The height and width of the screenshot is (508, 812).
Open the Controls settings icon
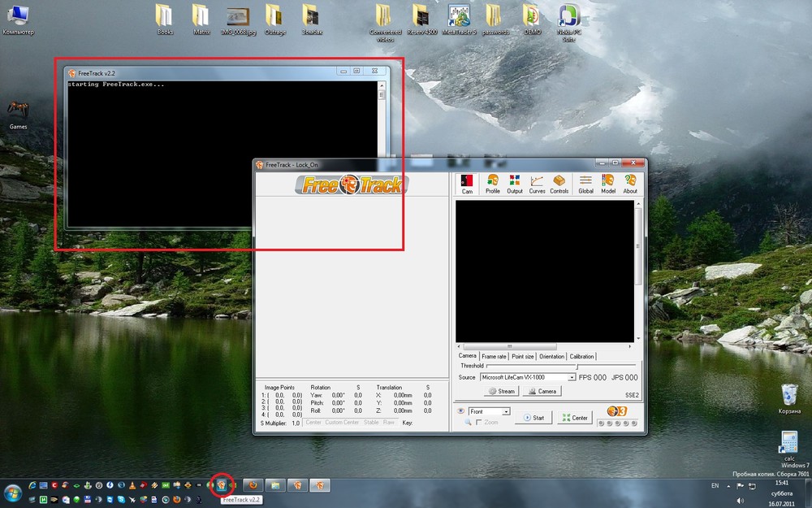coord(559,184)
